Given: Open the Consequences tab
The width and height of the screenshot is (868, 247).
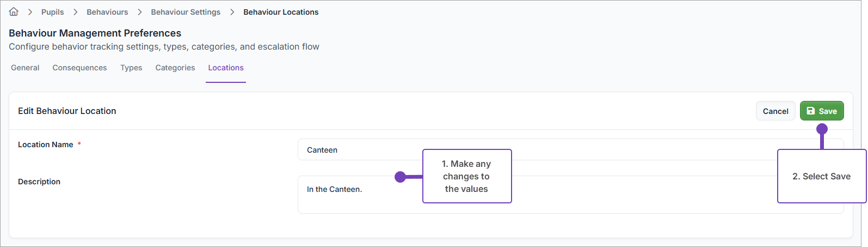Looking at the screenshot, I should point(79,68).
